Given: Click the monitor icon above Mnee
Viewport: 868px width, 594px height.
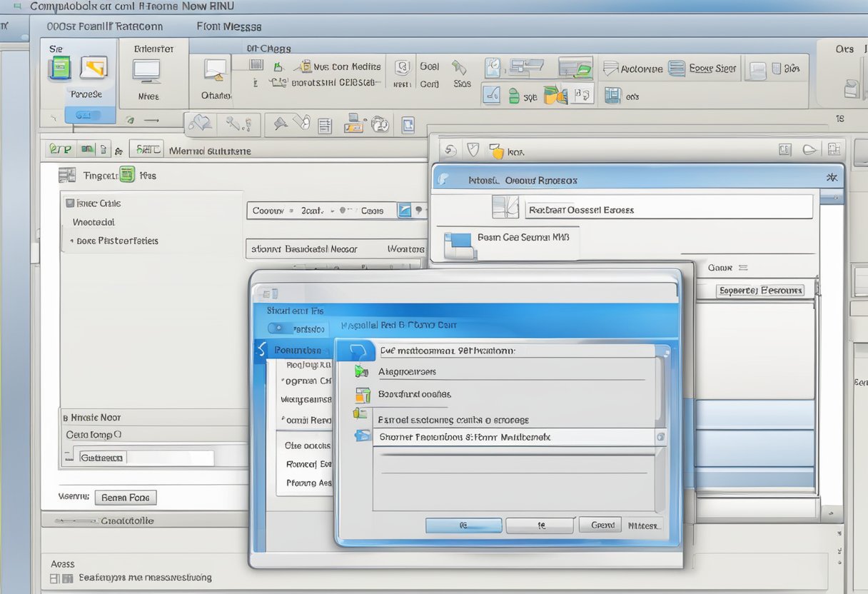Looking at the screenshot, I should coord(147,71).
